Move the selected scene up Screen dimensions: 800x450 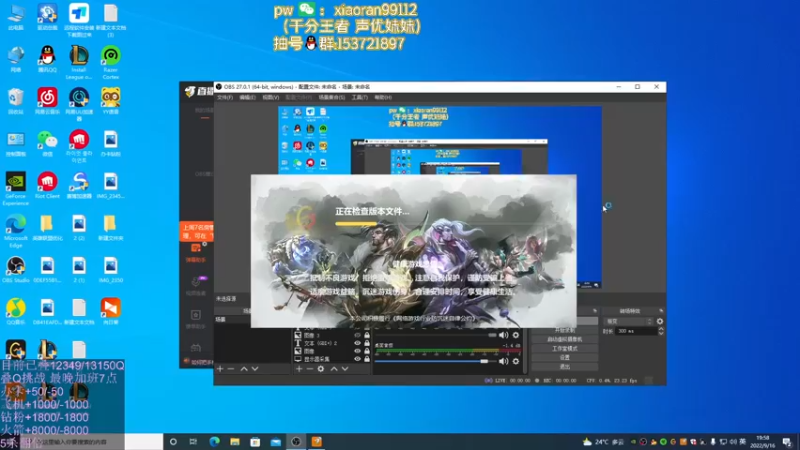click(244, 369)
